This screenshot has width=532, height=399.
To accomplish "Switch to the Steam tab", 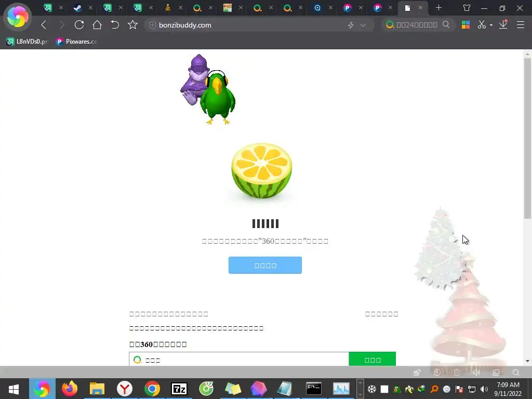I will pyautogui.click(x=78, y=8).
